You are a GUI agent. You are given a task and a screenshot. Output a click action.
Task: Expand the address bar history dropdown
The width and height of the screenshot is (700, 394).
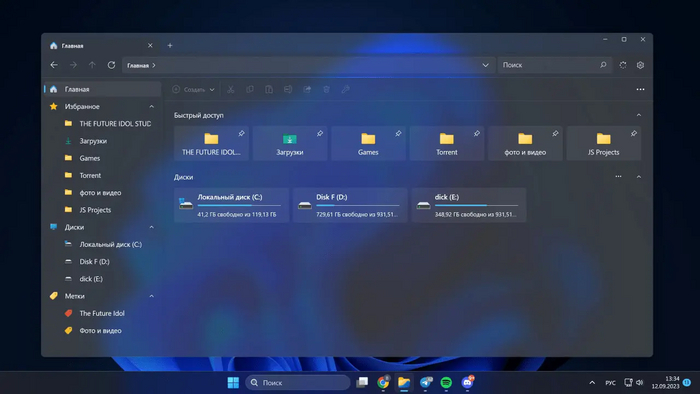[485, 65]
